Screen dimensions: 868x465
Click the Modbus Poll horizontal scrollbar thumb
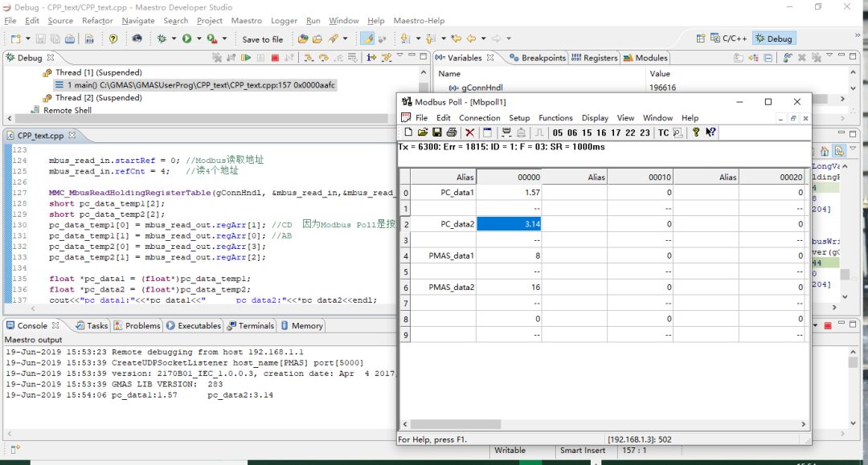point(455,424)
